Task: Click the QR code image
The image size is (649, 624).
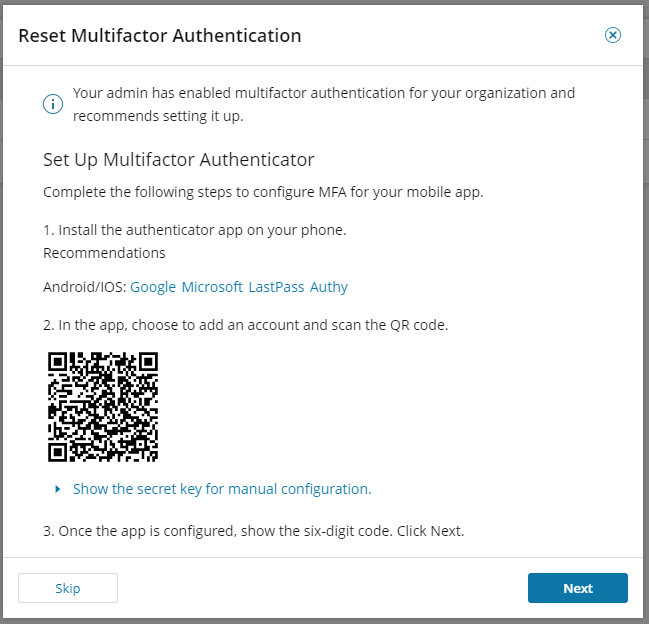Action: click(103, 406)
